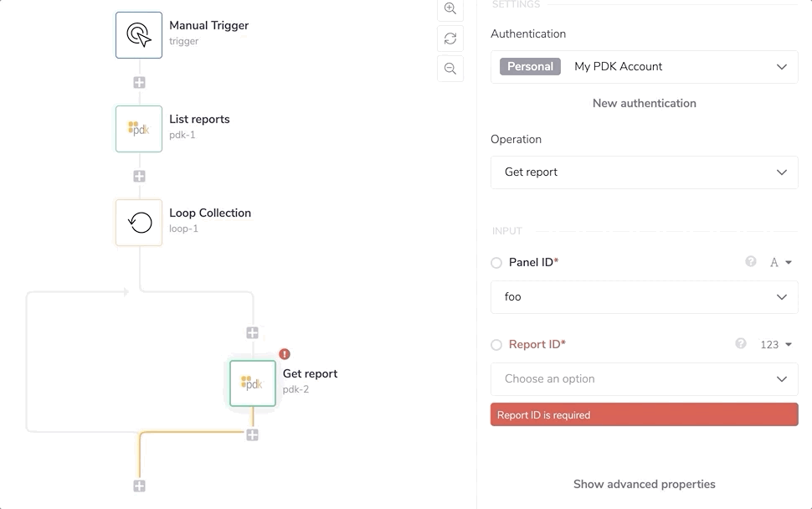This screenshot has height=509, width=812.
Task: Click the zoom out magnifier icon
Action: (x=450, y=69)
